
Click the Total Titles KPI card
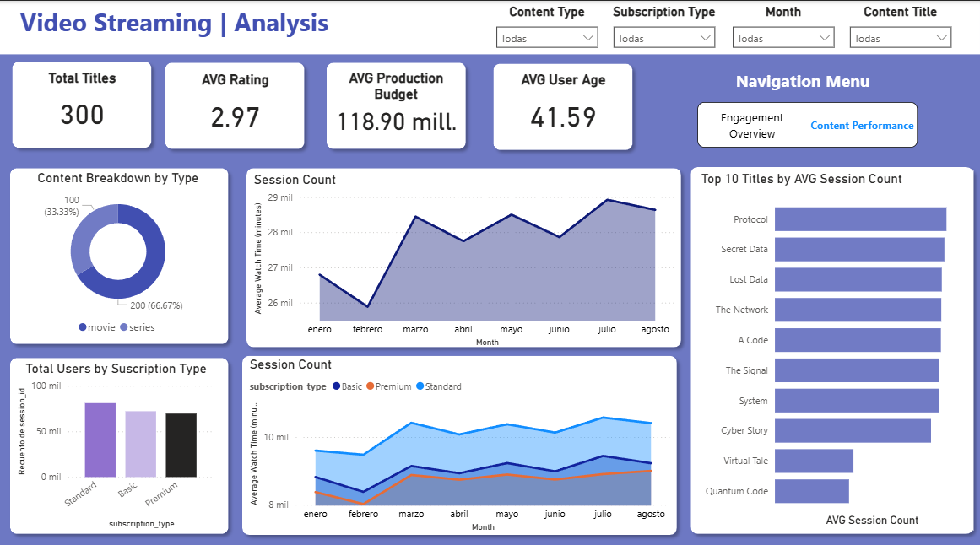coord(81,103)
